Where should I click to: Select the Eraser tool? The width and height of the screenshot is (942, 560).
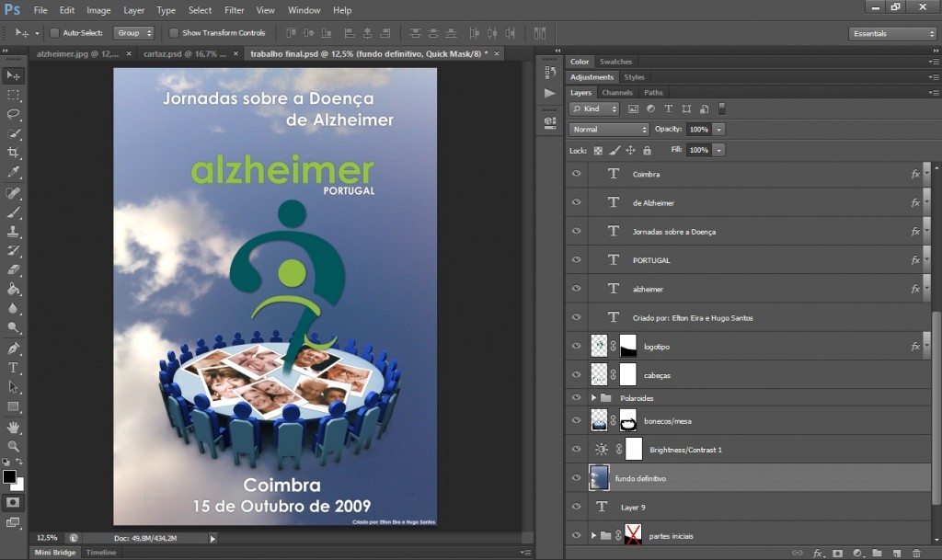(x=13, y=269)
